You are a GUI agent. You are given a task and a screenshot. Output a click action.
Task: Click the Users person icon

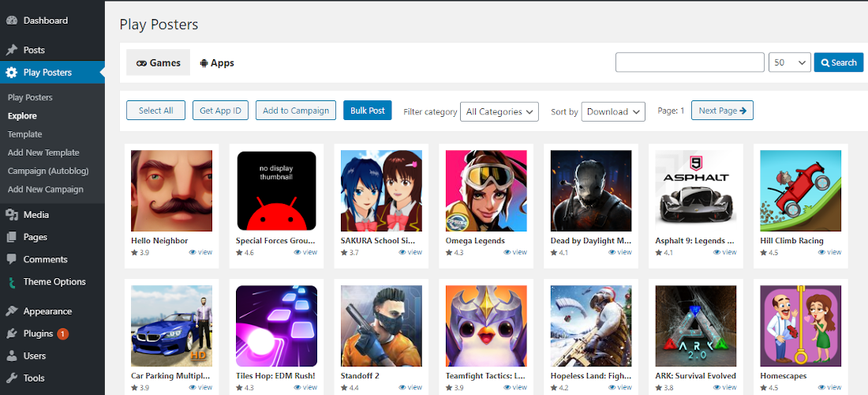(x=11, y=355)
